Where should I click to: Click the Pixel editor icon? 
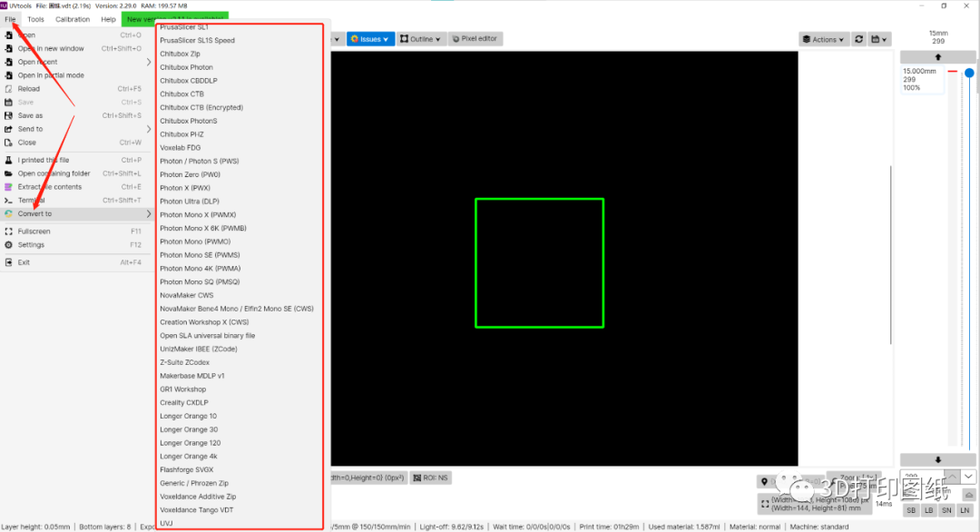point(456,39)
